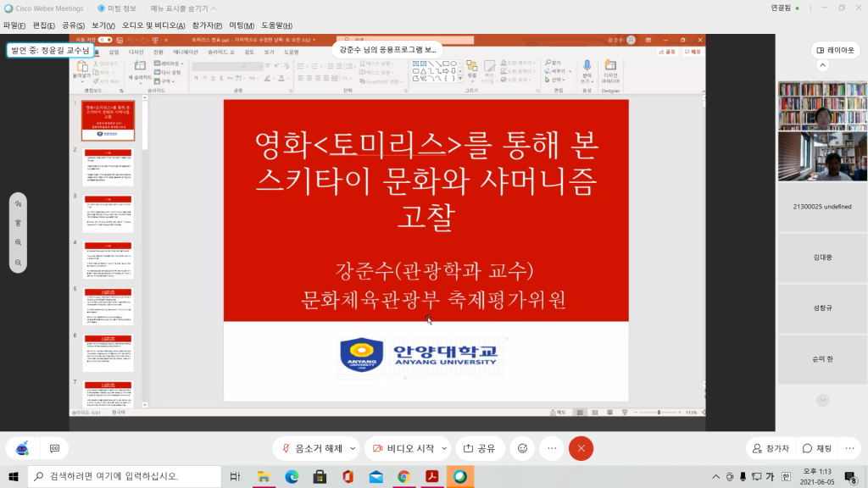Viewport: 868px width, 488px height.
Task: Click the 삽입 ribbon tab in PowerPoint
Action: pos(114,52)
